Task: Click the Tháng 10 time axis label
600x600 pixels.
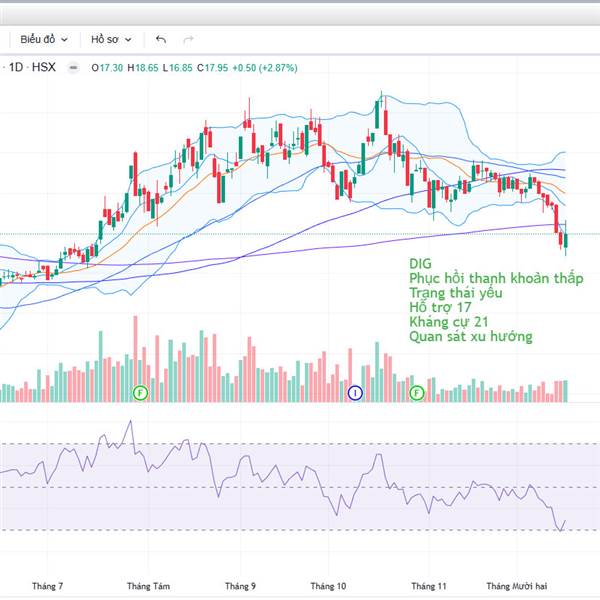Action: click(328, 586)
